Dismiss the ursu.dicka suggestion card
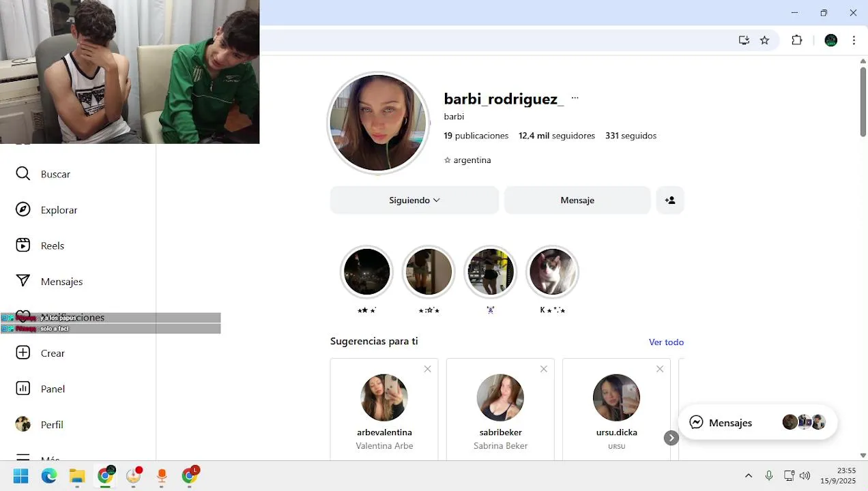The height and width of the screenshot is (491, 868). pyautogui.click(x=660, y=369)
